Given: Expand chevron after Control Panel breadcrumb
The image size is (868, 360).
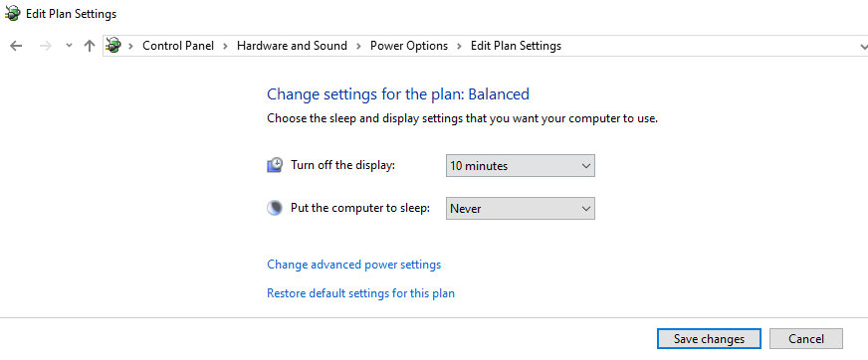Looking at the screenshot, I should [225, 46].
